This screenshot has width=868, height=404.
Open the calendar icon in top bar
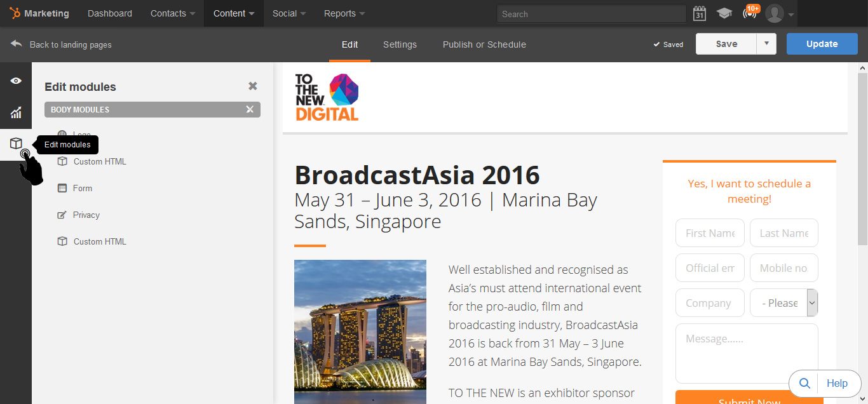coord(700,13)
